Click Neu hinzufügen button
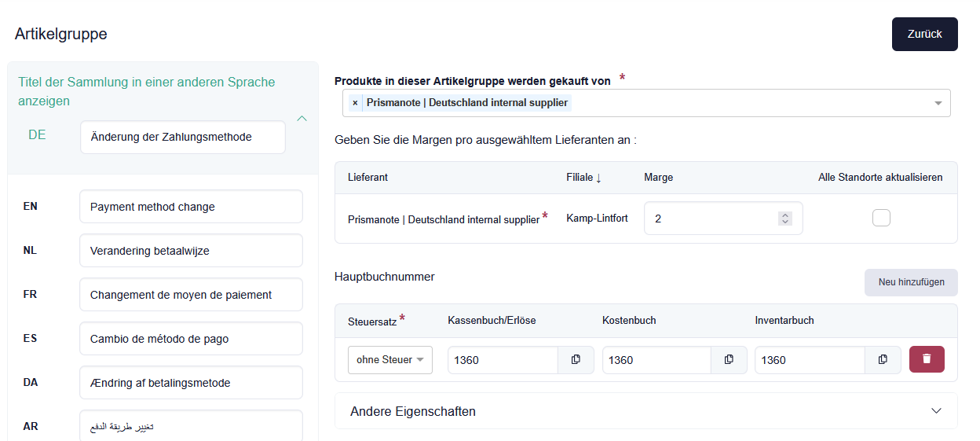This screenshot has width=980, height=441. point(911,282)
